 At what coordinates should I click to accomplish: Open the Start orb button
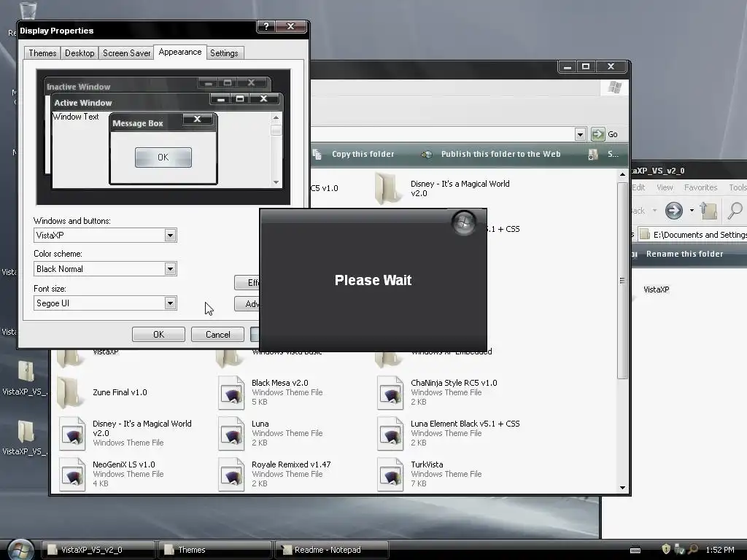[x=21, y=550]
